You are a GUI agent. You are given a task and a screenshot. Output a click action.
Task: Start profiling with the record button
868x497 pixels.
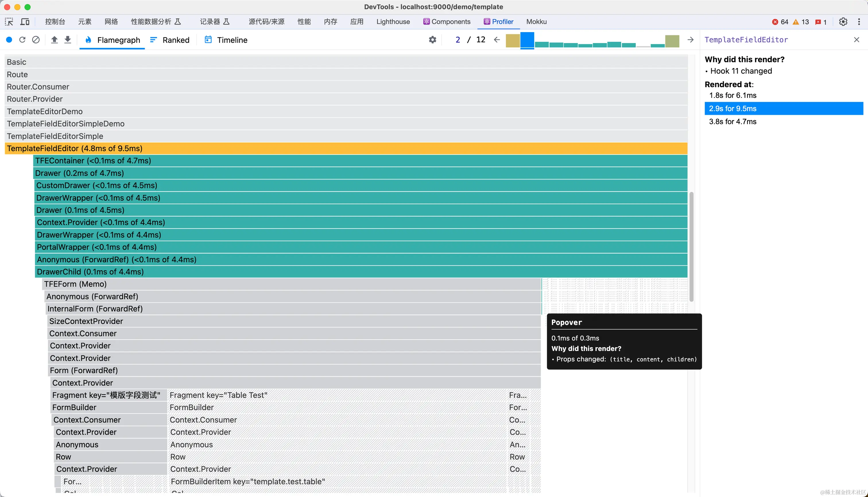(9, 40)
